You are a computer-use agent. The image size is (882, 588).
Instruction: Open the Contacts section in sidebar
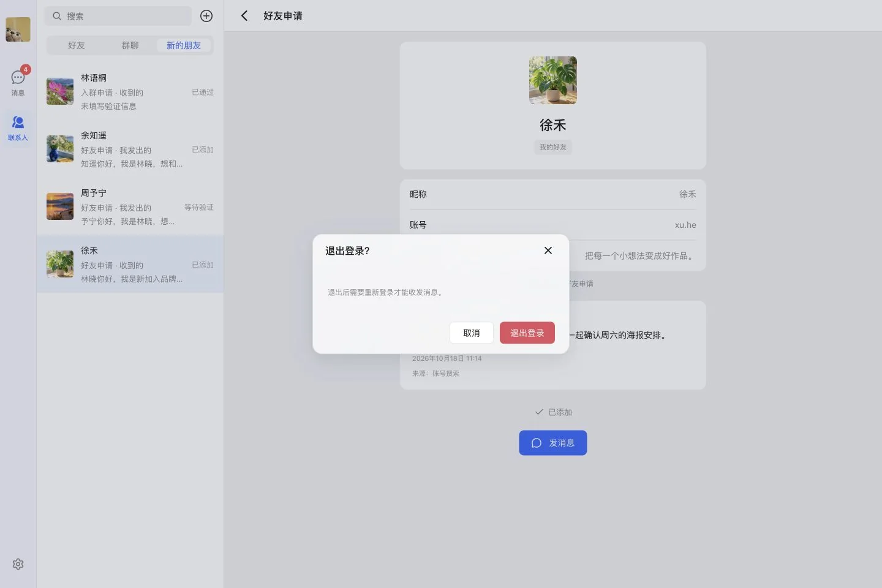[x=18, y=127]
